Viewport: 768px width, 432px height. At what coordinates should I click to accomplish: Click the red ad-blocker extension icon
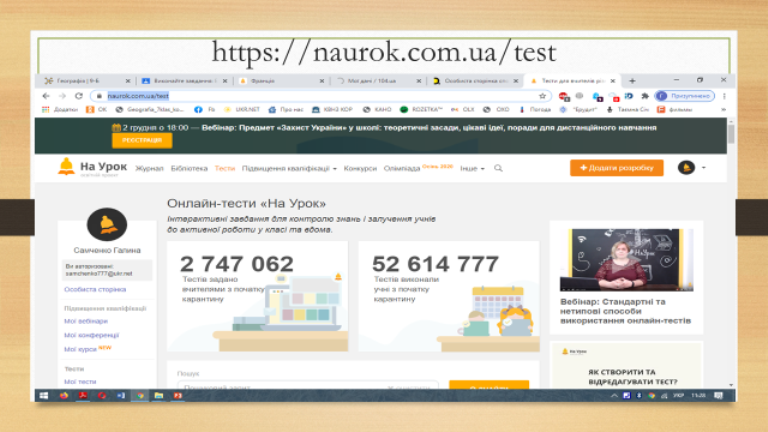coord(564,96)
